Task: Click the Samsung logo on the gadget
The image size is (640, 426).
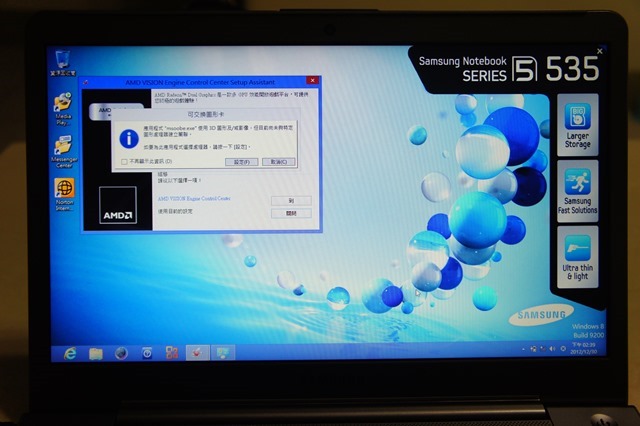Action: coord(541,315)
